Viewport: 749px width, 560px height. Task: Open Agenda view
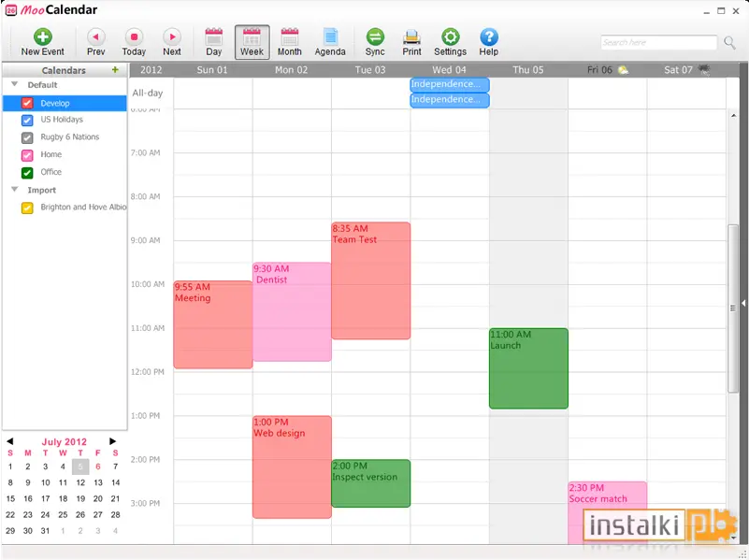click(x=329, y=42)
